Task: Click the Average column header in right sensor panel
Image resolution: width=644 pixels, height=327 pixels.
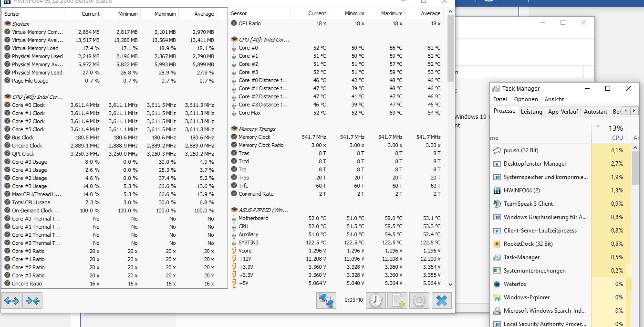Action: 425,13
